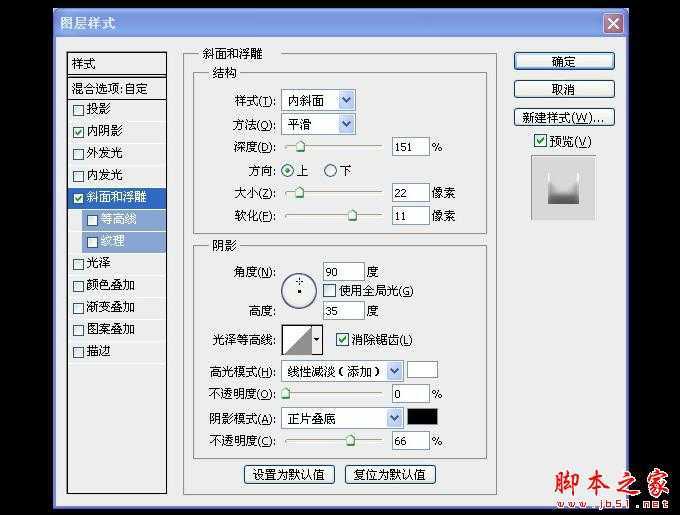Enable the 投影 drop shadow checkbox
Image resolution: width=680 pixels, height=515 pixels.
pos(78,110)
